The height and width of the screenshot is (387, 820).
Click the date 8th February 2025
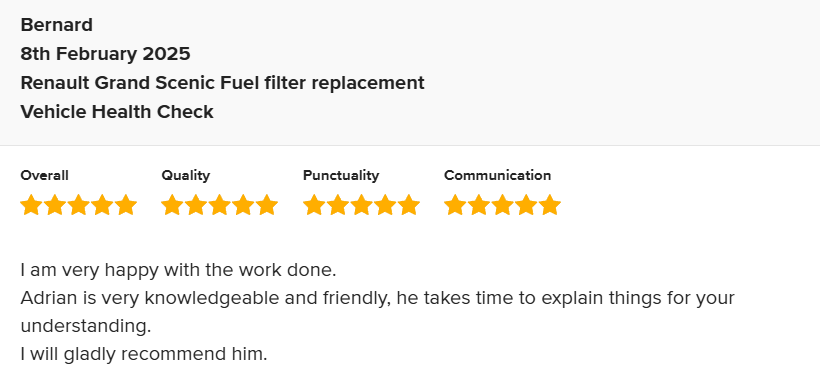(106, 53)
